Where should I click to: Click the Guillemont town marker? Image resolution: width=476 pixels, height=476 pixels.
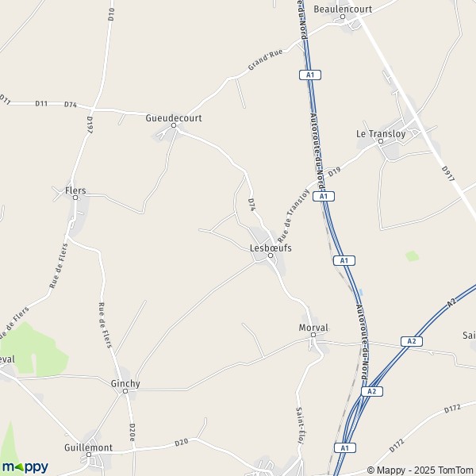coord(89,455)
